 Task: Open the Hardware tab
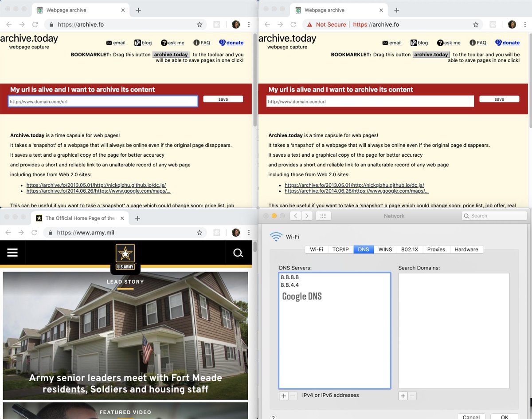point(466,249)
